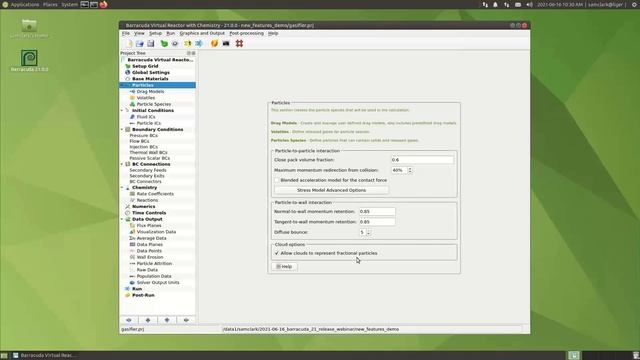Click the gray gear toolbar icon
Viewport: 640px width, 360px height.
click(x=175, y=44)
